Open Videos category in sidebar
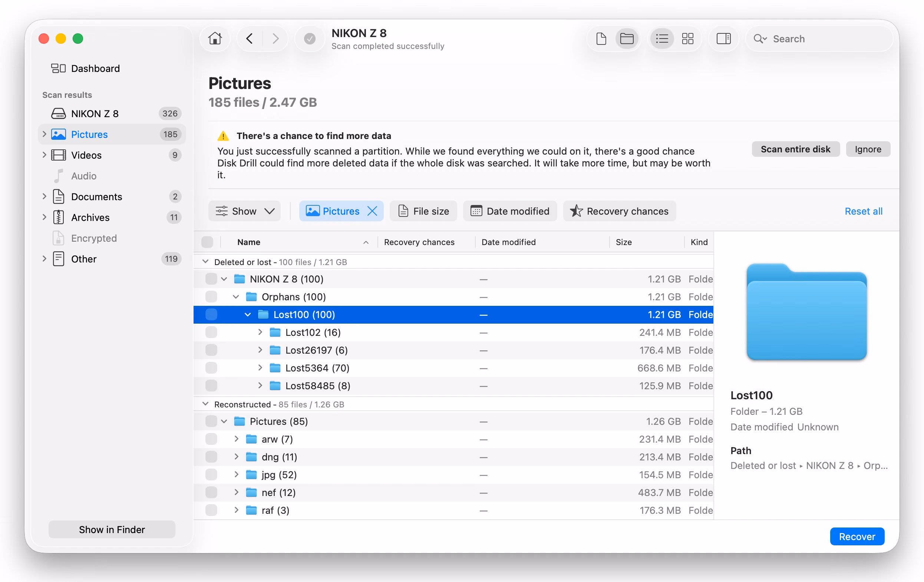Viewport: 924px width, 582px height. tap(112, 155)
